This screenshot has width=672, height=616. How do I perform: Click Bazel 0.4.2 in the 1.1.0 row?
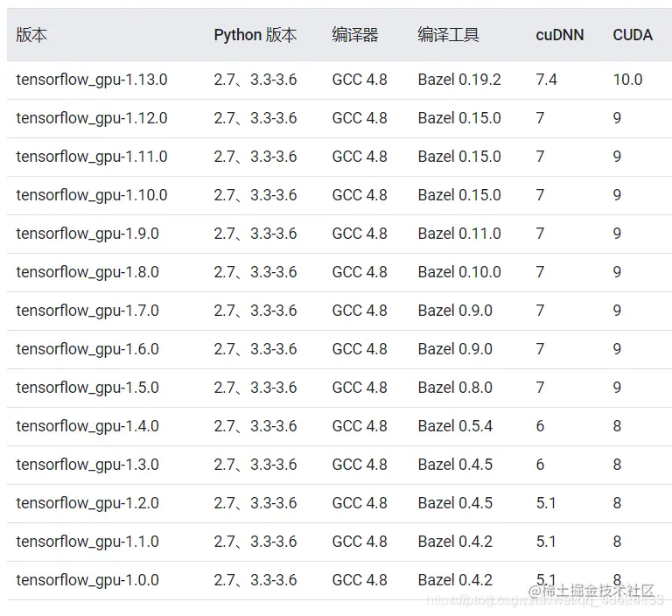pyautogui.click(x=455, y=542)
